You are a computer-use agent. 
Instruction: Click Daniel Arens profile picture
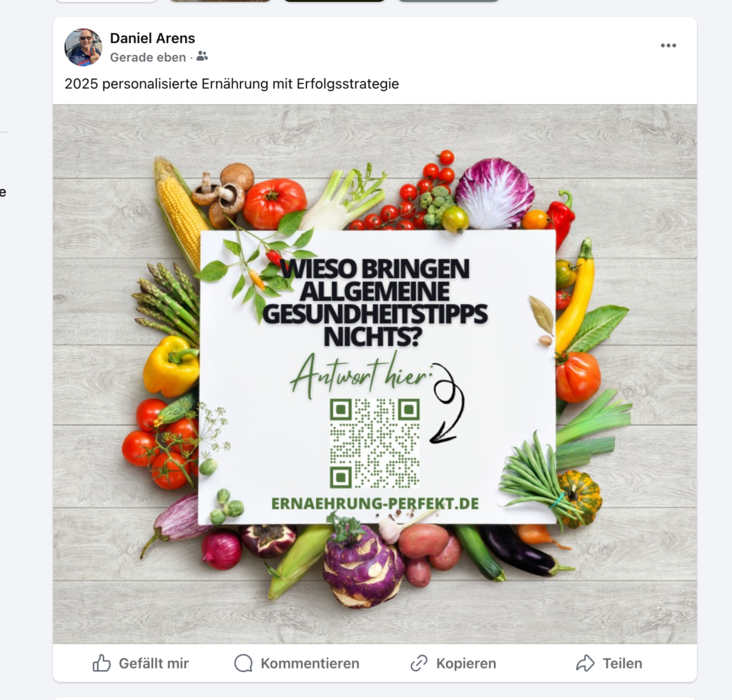tap(83, 47)
